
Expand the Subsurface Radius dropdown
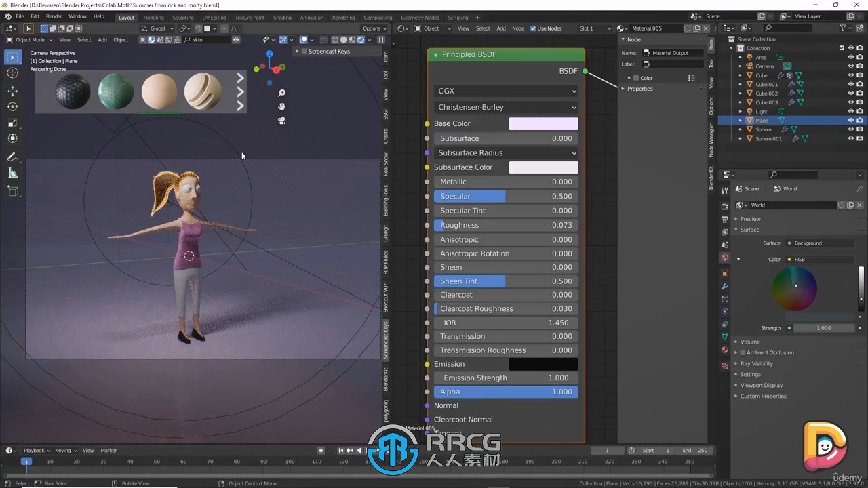pyautogui.click(x=506, y=152)
